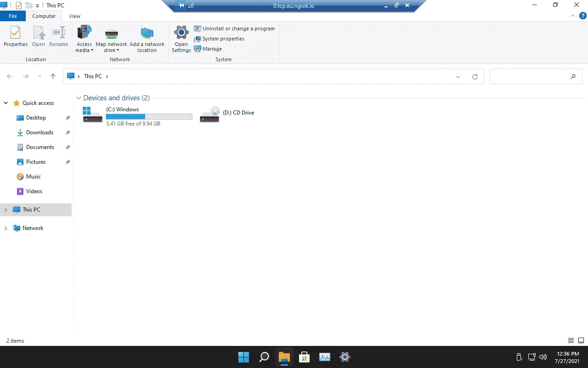Viewport: 588px width, 368px height.
Task: Open Settings via the gear ribbon icon
Action: (181, 33)
